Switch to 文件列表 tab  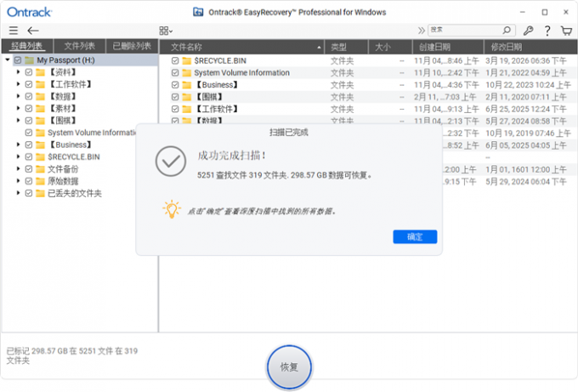click(x=80, y=47)
